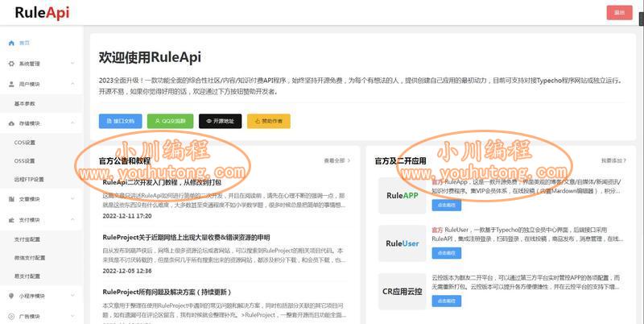Click the pin icon for 小程序模块

[x=11, y=296]
